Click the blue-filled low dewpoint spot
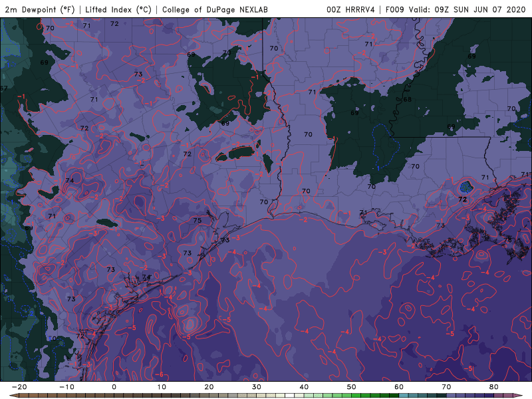 click(465, 187)
